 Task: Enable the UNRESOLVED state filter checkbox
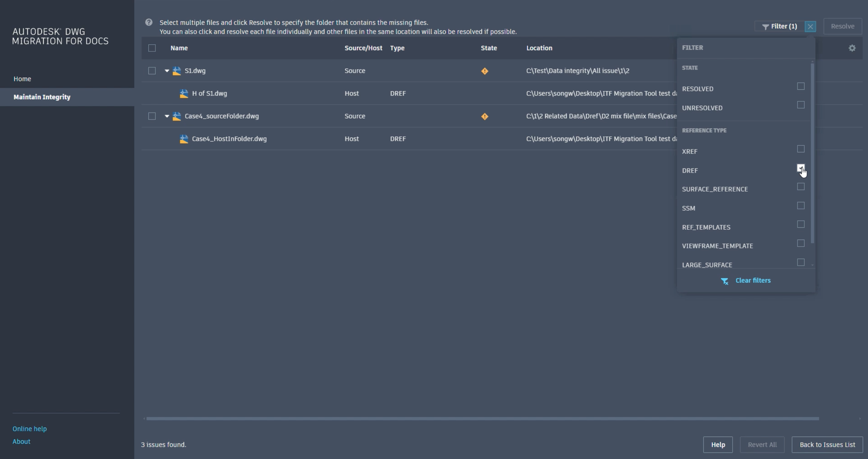801,105
